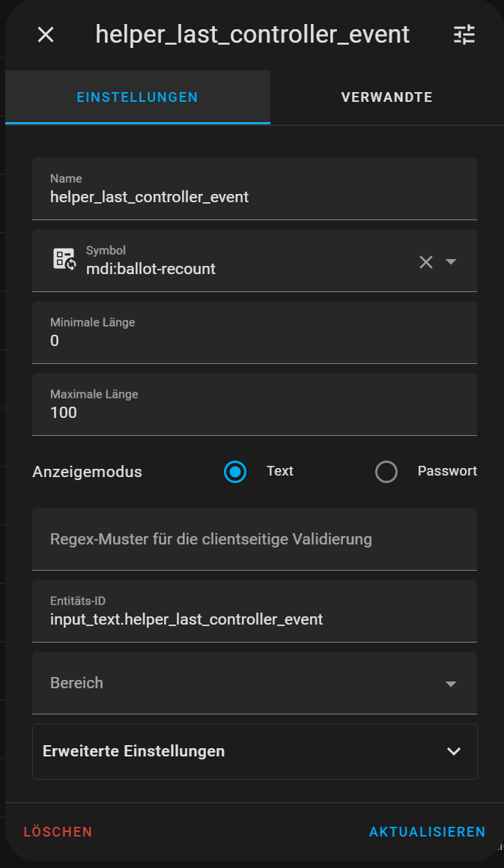Focus the Regex-Muster validation field

pyautogui.click(x=255, y=539)
